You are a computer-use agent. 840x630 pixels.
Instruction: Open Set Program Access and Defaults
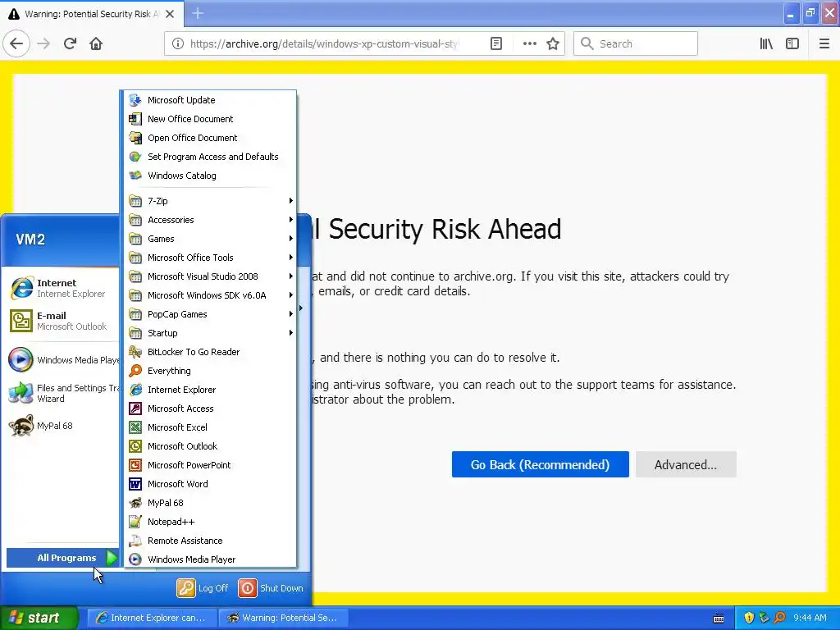tap(210, 157)
